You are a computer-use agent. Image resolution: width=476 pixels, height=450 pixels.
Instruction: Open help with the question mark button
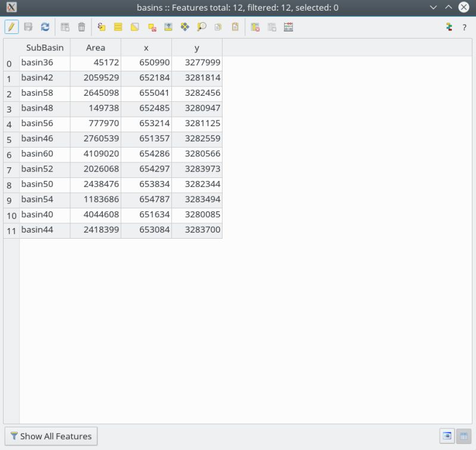click(465, 27)
